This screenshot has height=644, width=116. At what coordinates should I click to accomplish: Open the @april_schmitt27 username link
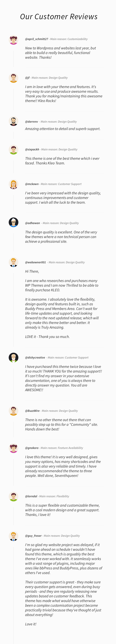[36, 39]
